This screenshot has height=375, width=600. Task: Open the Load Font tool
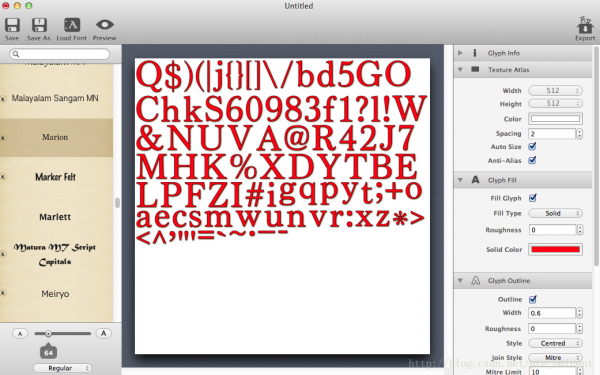pyautogui.click(x=72, y=26)
